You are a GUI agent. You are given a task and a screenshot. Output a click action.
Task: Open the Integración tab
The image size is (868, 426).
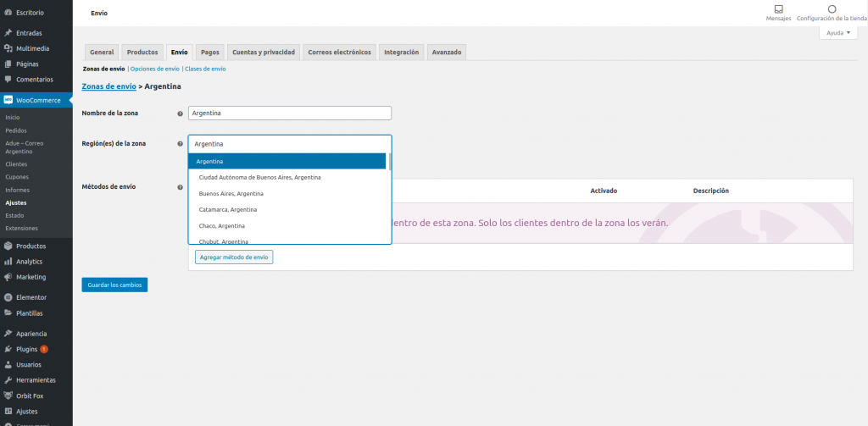[401, 52]
